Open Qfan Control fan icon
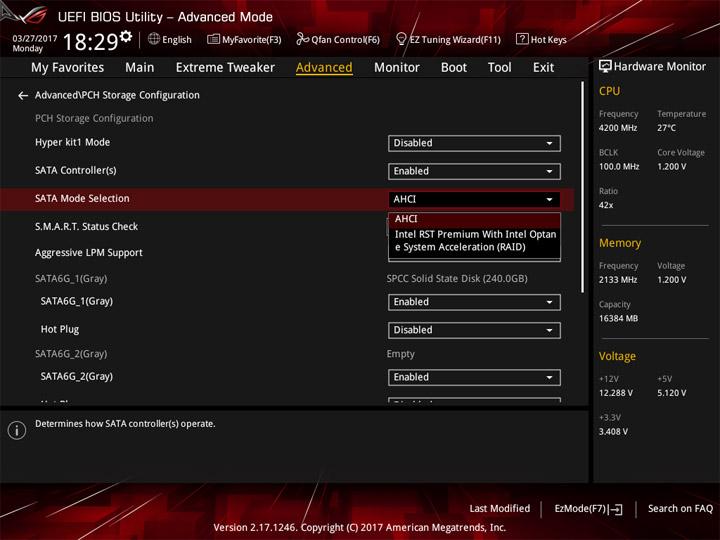 click(x=302, y=39)
